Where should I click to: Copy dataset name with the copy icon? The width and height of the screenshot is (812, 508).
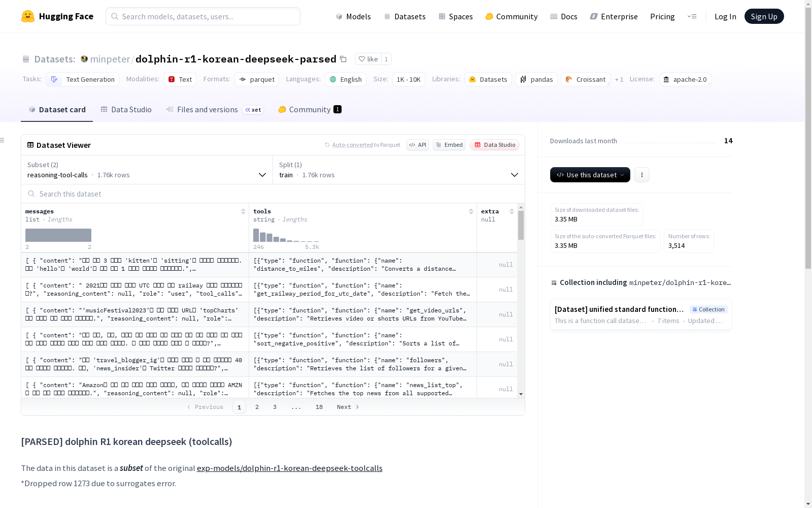point(343,59)
